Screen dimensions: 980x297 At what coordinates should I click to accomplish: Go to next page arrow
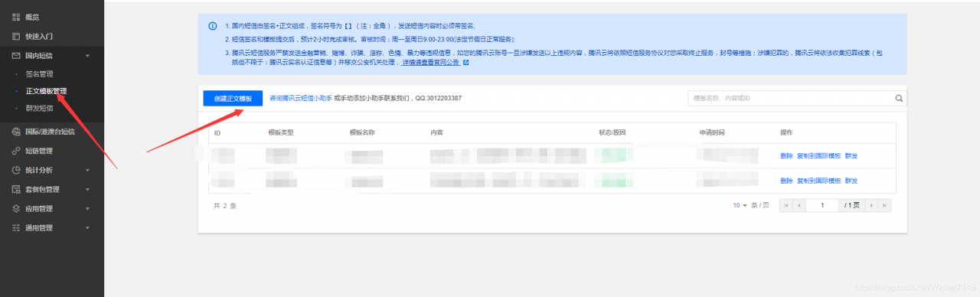click(872, 205)
